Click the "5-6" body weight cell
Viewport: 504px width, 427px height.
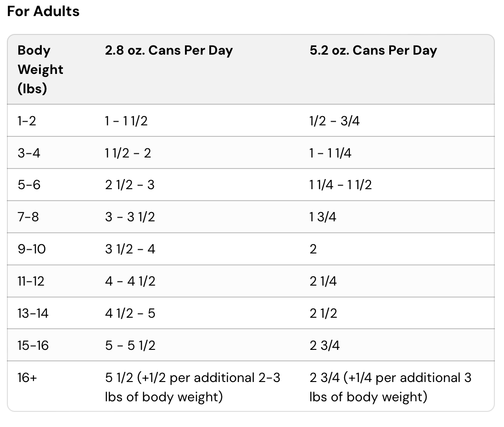[x=29, y=185]
